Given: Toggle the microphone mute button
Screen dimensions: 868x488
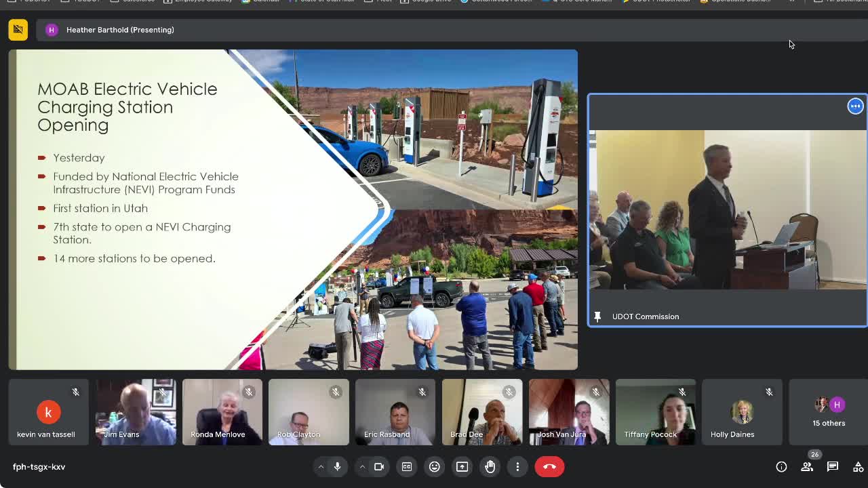Looking at the screenshot, I should click(x=337, y=466).
